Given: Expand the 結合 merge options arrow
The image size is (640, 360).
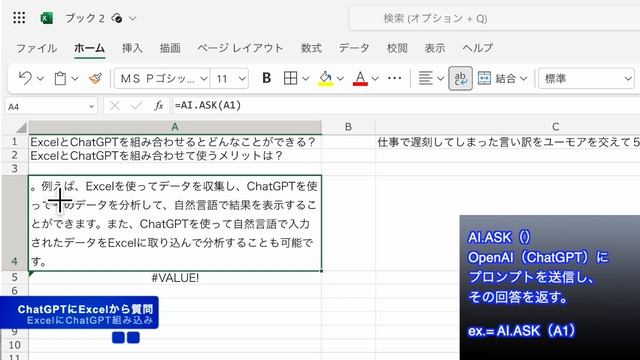Looking at the screenshot, I should (524, 78).
